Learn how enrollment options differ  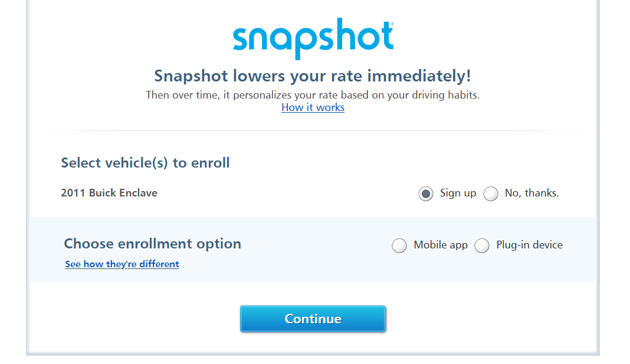[122, 264]
